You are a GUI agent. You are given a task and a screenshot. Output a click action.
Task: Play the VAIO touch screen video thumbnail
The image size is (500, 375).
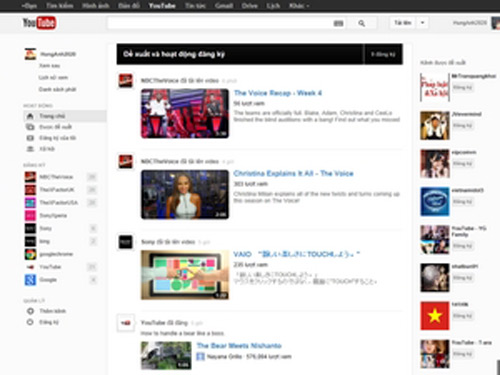point(185,275)
